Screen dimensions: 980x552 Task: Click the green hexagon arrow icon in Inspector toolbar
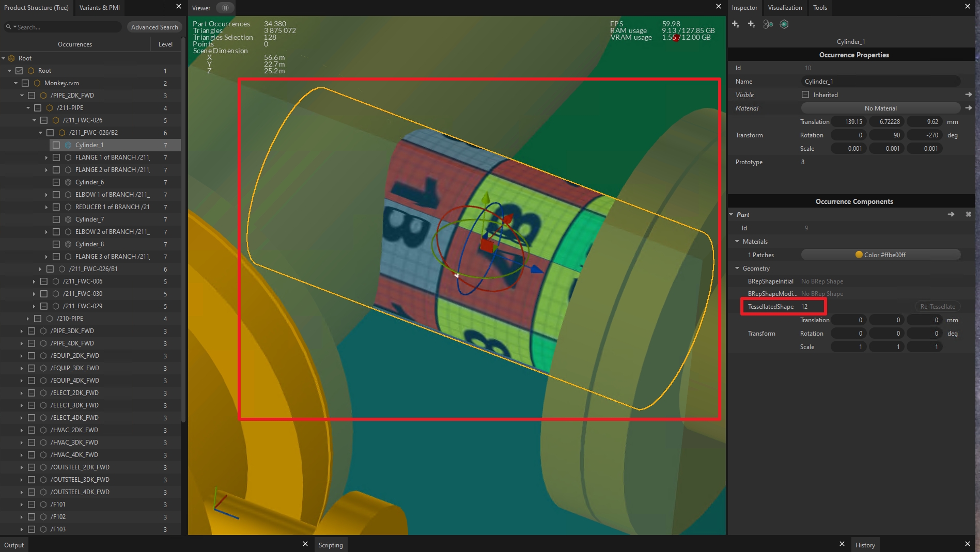tap(784, 24)
